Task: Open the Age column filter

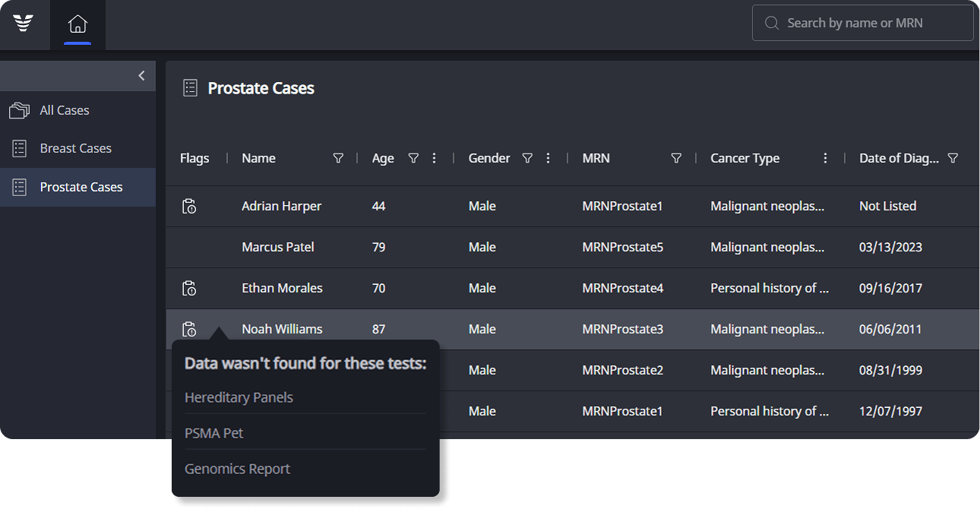Action: (413, 158)
